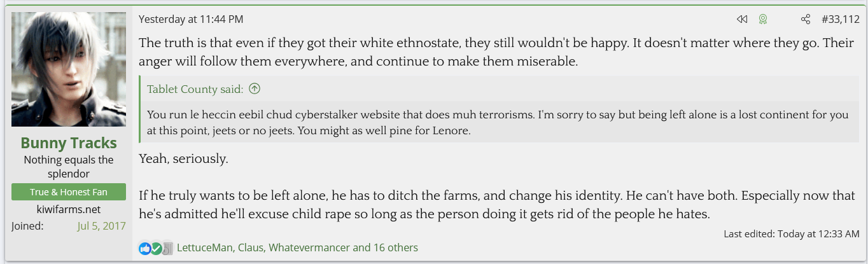Screen dimensions: 868x264
Task: Open the Bunny Tracks username profile link
Action: (69, 142)
